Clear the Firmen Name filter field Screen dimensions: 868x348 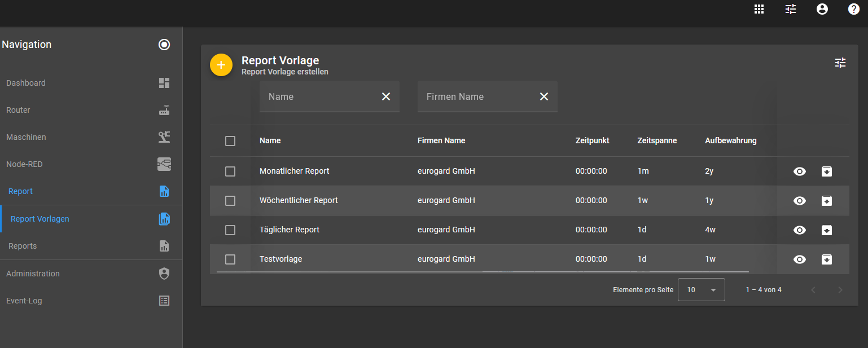544,96
